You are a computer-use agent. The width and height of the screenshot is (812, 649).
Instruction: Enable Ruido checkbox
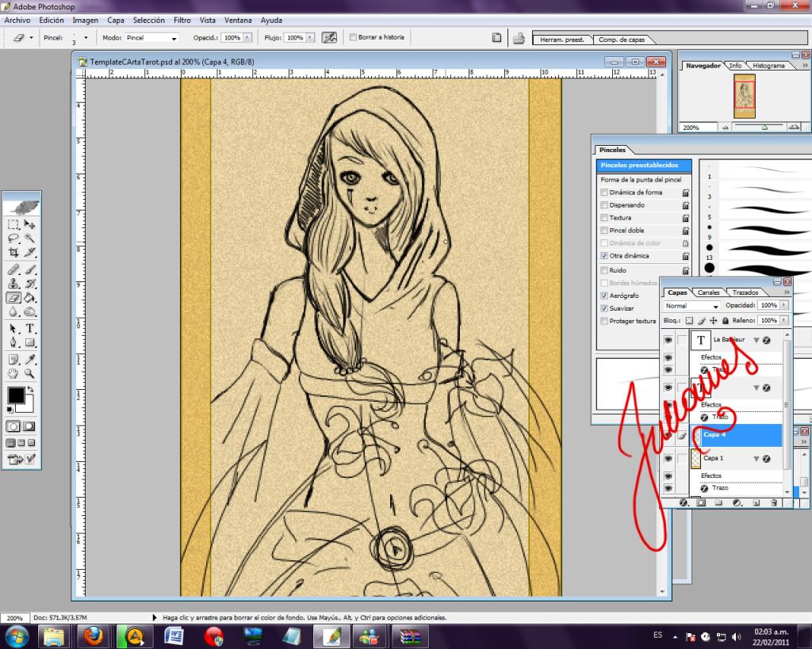point(603,270)
